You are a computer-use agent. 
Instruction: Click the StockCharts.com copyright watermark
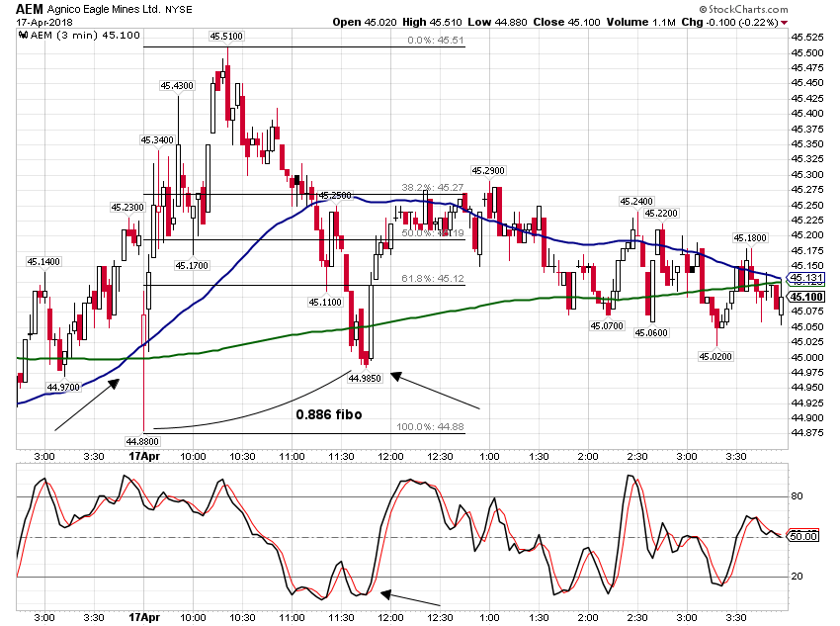(x=743, y=9)
